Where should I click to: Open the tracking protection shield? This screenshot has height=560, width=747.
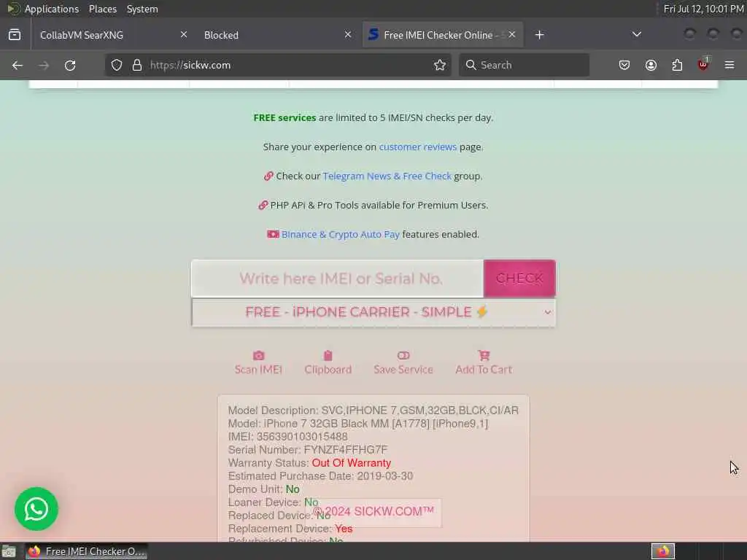point(117,65)
